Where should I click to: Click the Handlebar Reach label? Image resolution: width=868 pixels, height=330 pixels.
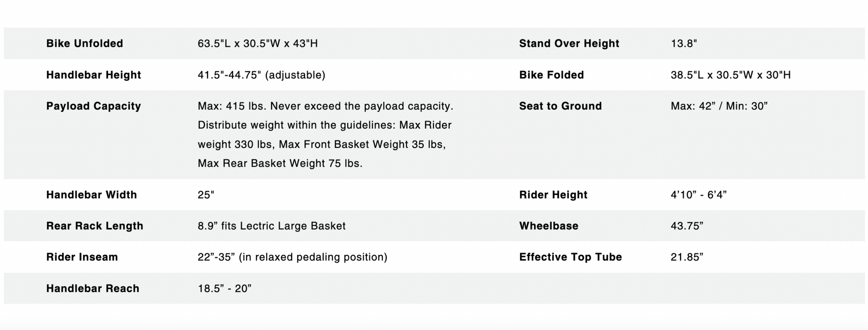tap(92, 288)
